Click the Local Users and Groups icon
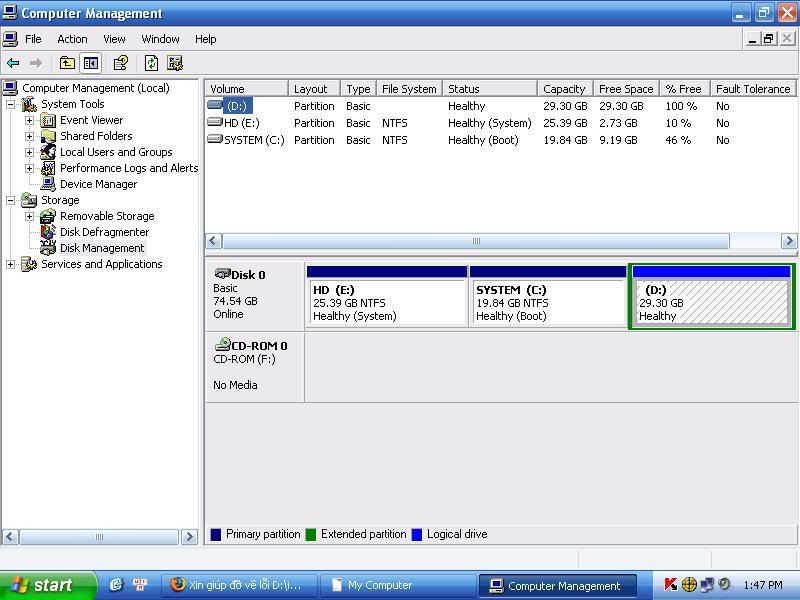This screenshot has width=800, height=600. pos(48,152)
